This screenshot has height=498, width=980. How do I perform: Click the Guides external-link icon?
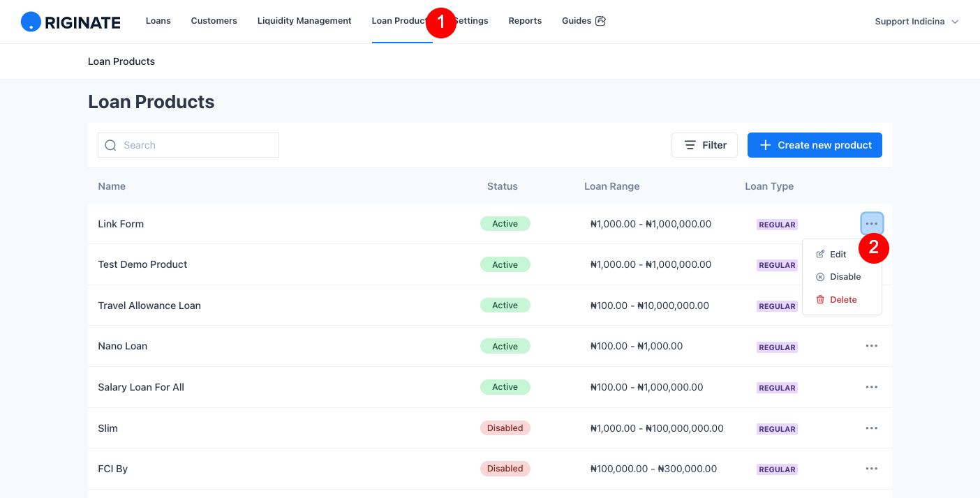(600, 21)
